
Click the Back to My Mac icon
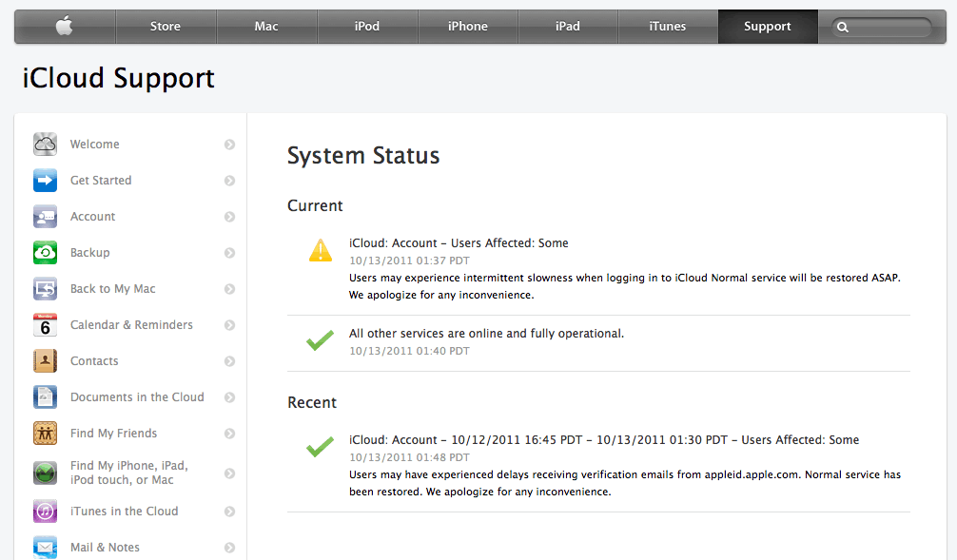[45, 288]
